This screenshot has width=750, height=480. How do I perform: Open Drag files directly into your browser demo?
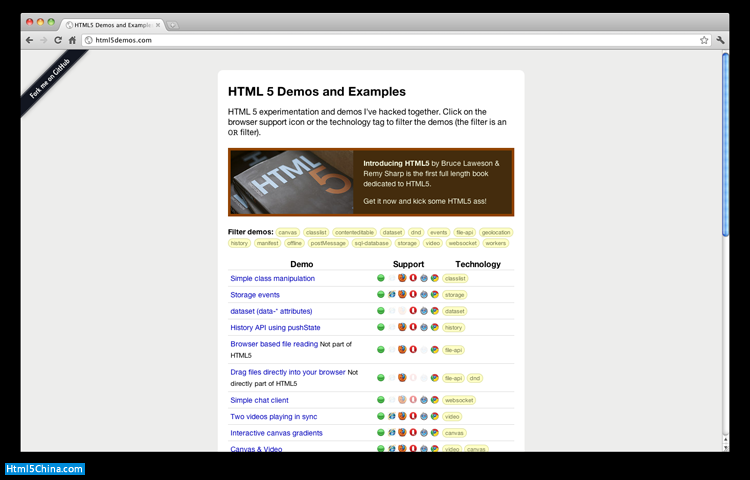[x=288, y=372]
